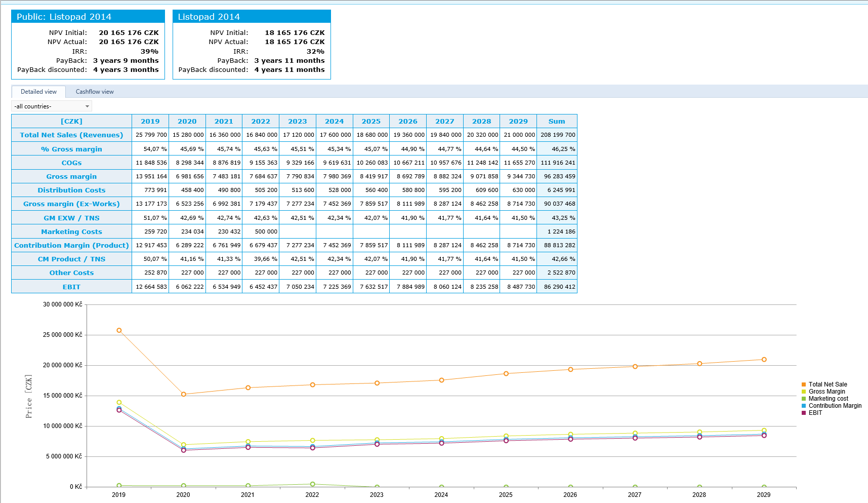This screenshot has height=503, width=868.
Task: Click the Public: Listopad 2014 card header
Action: (88, 17)
